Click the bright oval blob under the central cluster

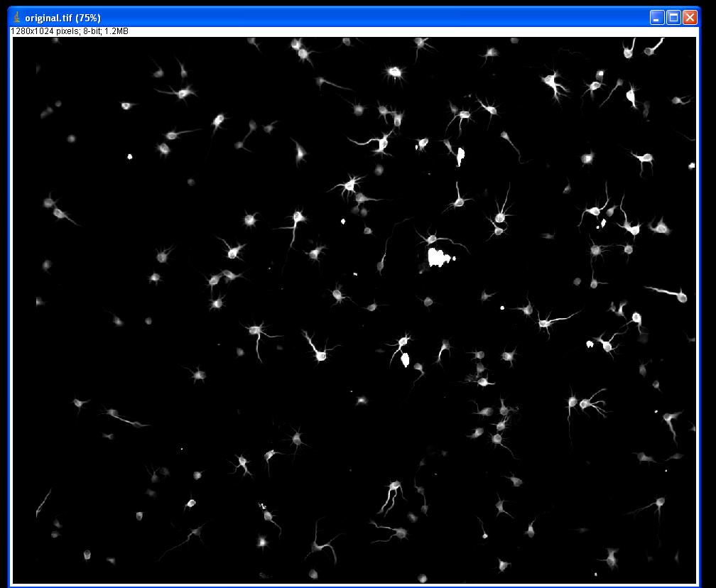[406, 360]
